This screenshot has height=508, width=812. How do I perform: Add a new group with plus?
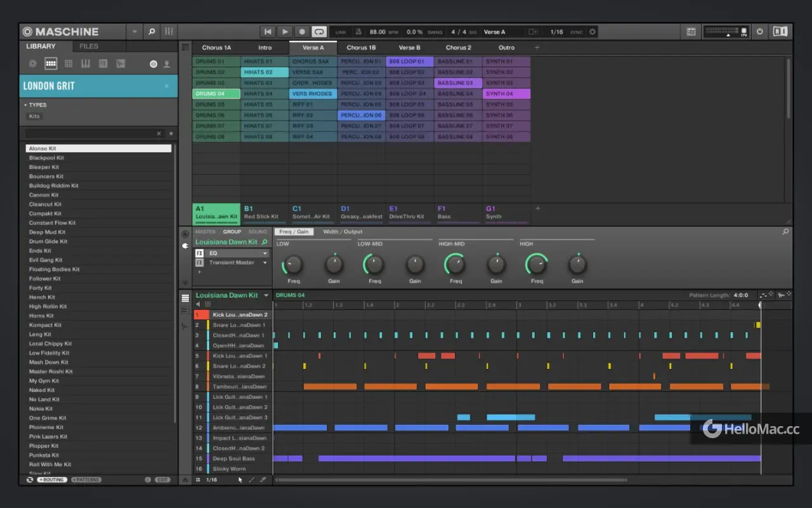(x=537, y=208)
